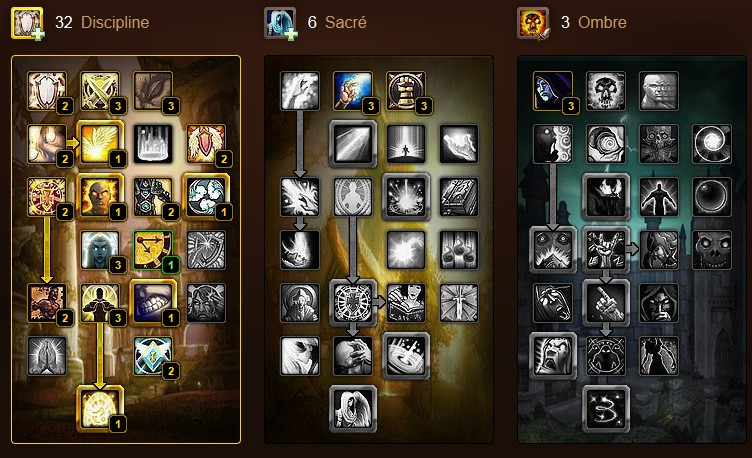Click Dispersion swirl talent at Shadow bottom
Image resolution: width=752 pixels, height=458 pixels.
point(606,409)
